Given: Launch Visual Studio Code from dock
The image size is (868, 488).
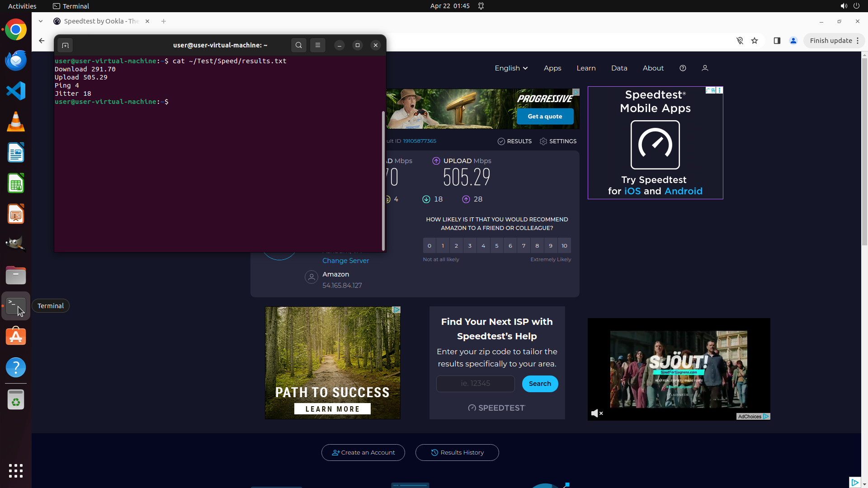Looking at the screenshot, I should (x=16, y=91).
